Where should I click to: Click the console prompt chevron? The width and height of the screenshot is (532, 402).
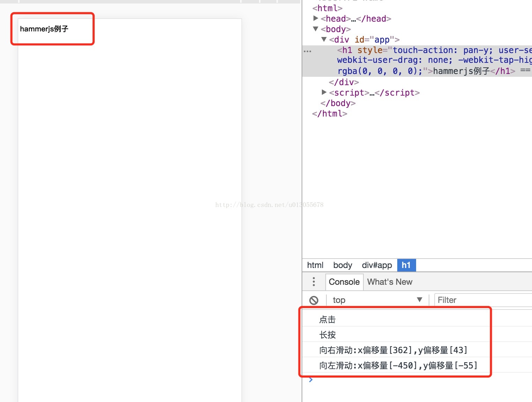311,380
